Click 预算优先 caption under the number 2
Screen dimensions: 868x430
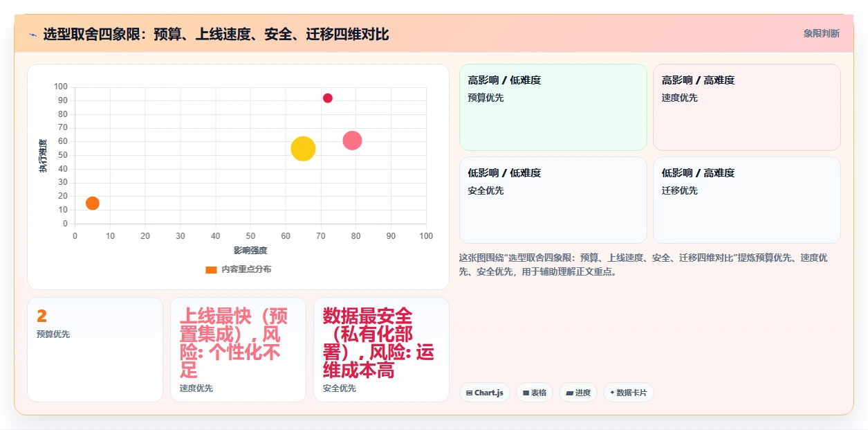(x=53, y=334)
